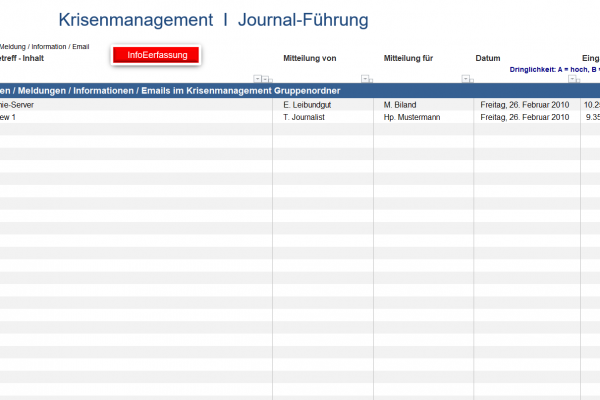Select the M. Biland cell
Viewport: 600px width, 400px height.
(402, 104)
